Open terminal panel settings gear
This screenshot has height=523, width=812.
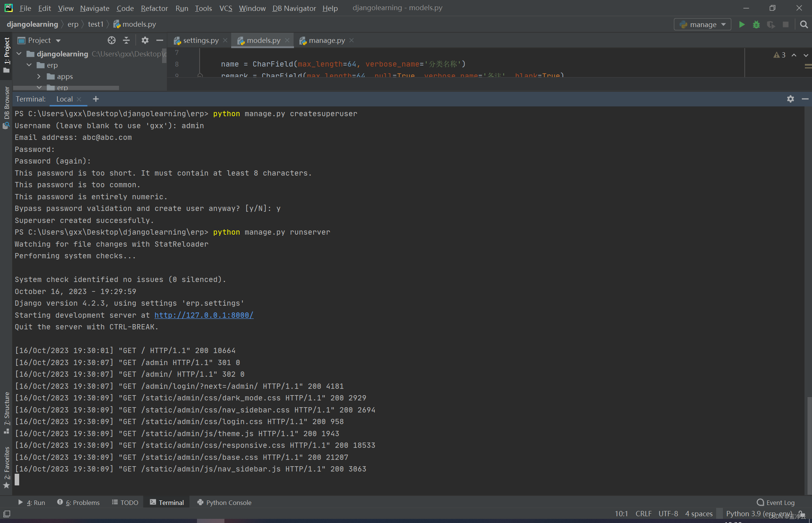791,99
